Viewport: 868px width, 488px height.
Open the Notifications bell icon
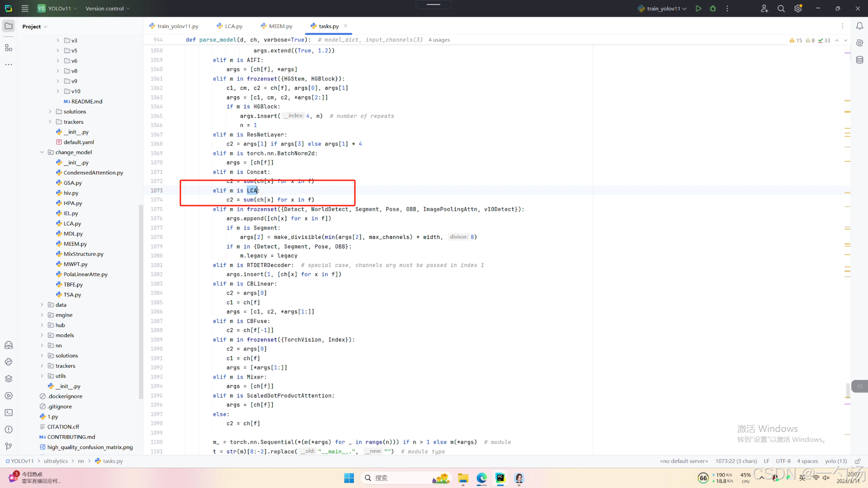click(859, 26)
